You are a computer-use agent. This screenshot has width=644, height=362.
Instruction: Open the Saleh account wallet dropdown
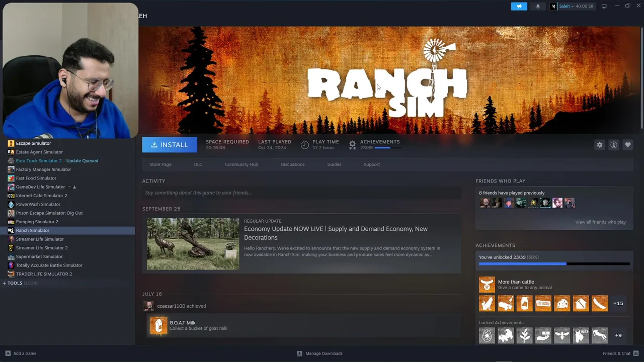pos(572,6)
